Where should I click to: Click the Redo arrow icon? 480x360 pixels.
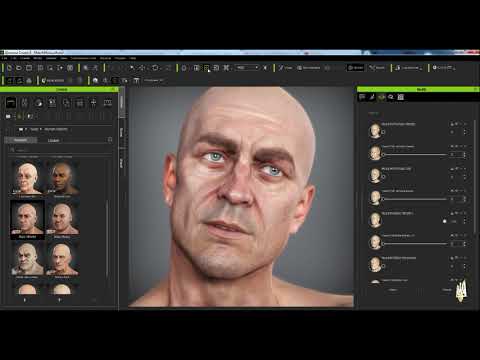coord(121,68)
